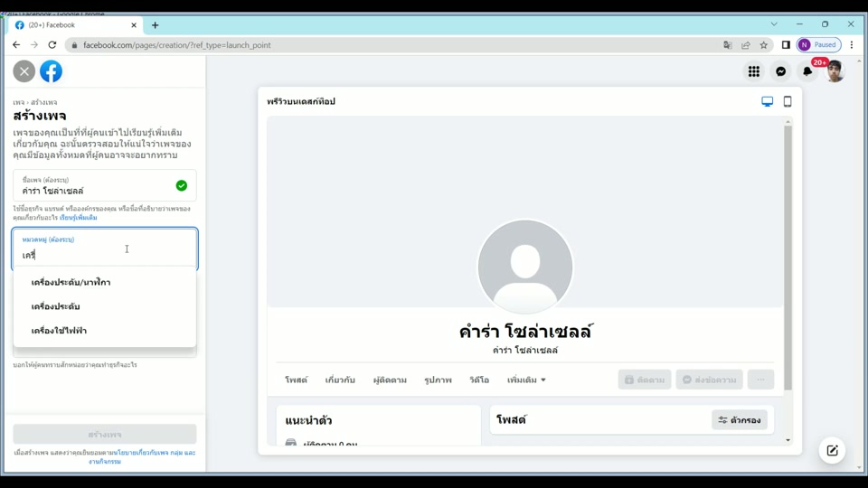Click the green check mark in name field
Viewport: 868px width, 488px height.
[182, 186]
